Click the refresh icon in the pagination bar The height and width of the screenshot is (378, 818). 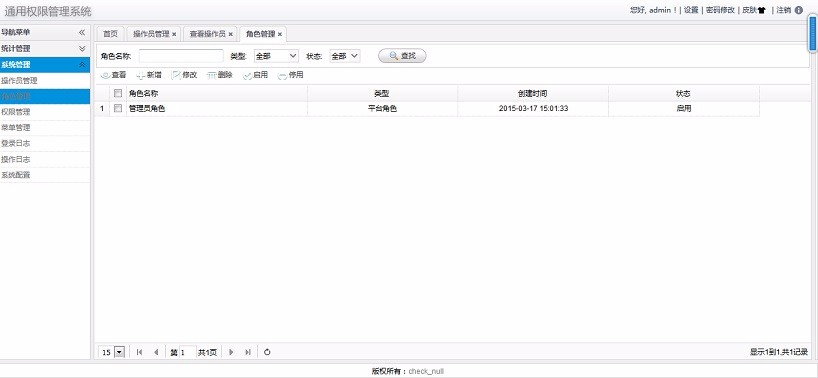(267, 352)
